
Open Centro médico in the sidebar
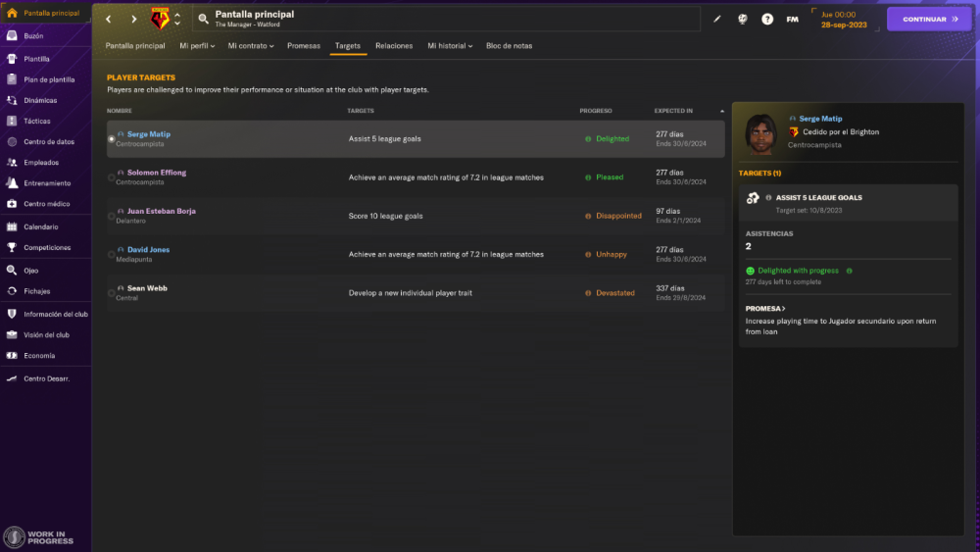pyautogui.click(x=46, y=204)
